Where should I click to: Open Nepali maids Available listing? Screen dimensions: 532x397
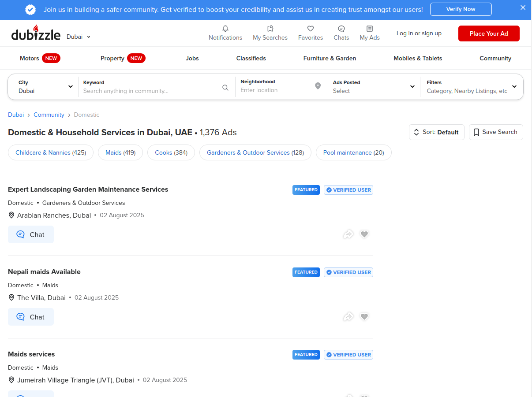tap(44, 272)
